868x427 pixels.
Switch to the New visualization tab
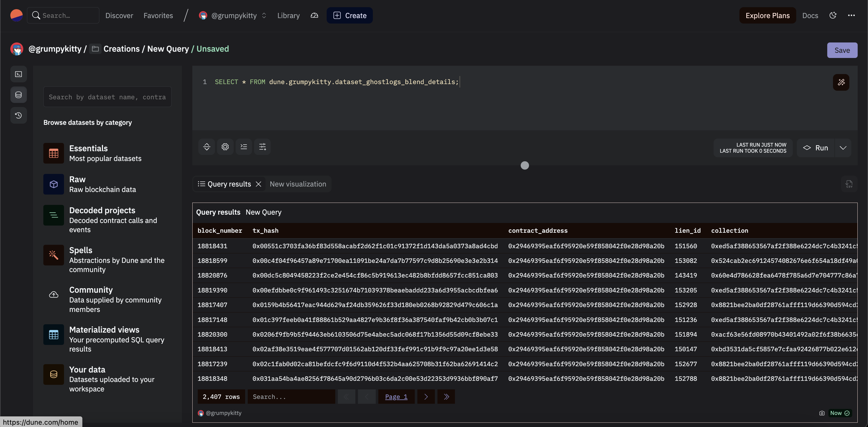pos(298,184)
